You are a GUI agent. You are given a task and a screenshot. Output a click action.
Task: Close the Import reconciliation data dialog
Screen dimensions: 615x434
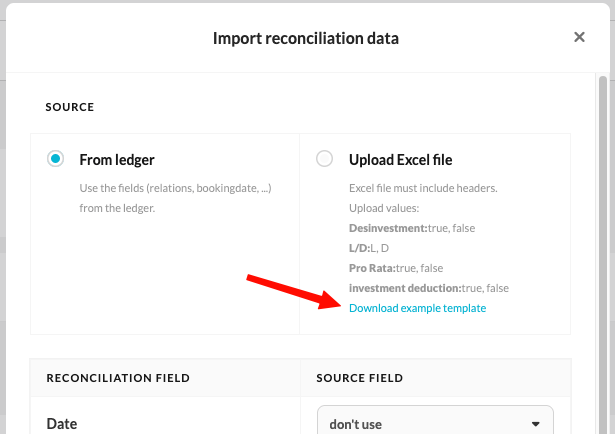(579, 37)
